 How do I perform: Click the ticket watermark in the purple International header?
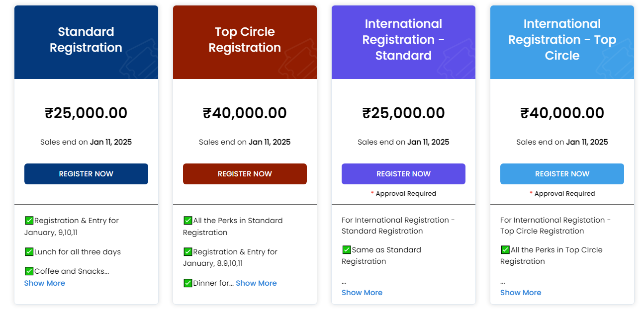click(456, 59)
